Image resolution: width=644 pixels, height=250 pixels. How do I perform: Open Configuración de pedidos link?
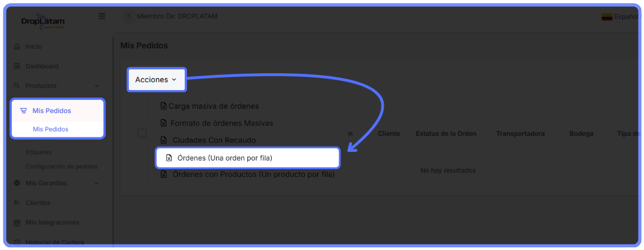(x=61, y=166)
